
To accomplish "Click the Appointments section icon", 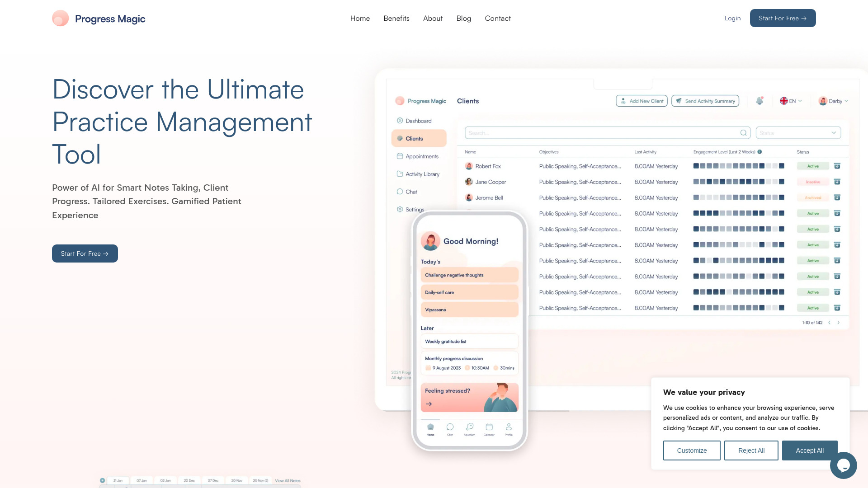I will click(400, 155).
